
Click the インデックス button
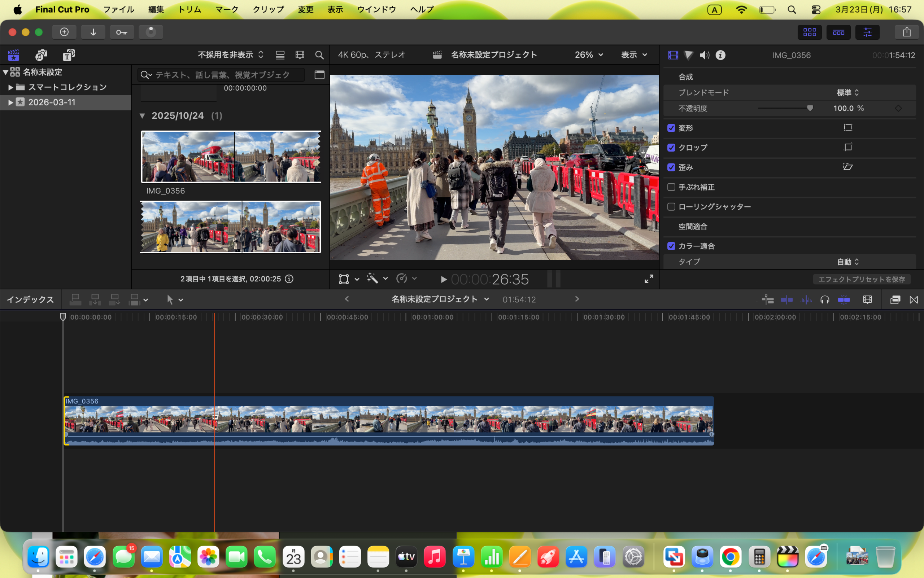tap(30, 300)
